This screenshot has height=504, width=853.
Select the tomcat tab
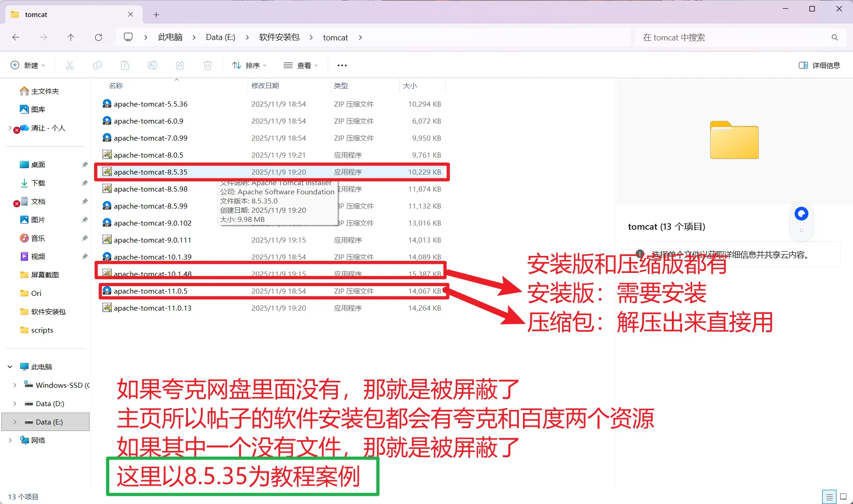74,14
